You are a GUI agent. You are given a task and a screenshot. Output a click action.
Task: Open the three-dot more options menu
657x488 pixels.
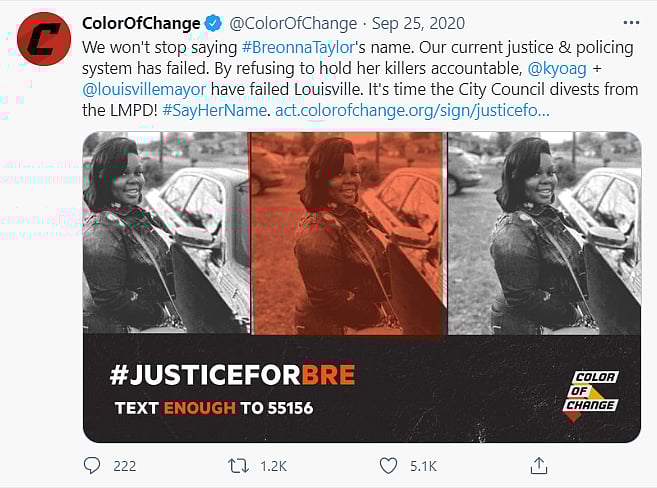pos(631,23)
